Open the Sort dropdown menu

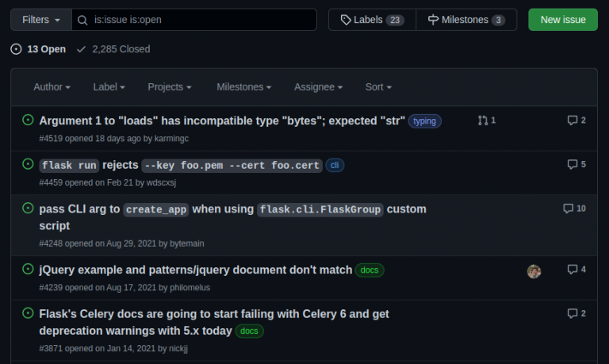tap(378, 87)
